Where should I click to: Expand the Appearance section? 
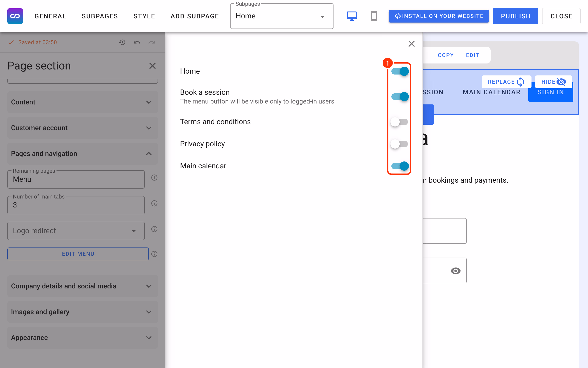click(83, 338)
